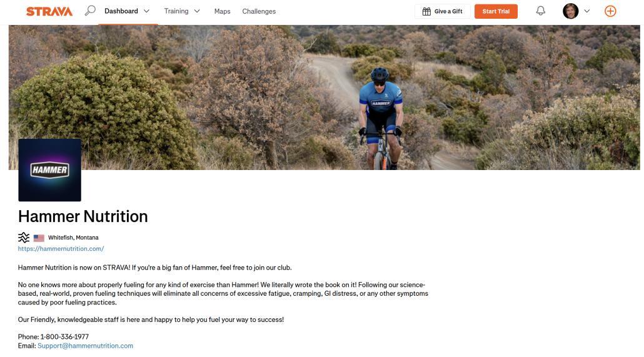Click the Strava logo
The width and height of the screenshot is (644, 357).
tap(49, 11)
